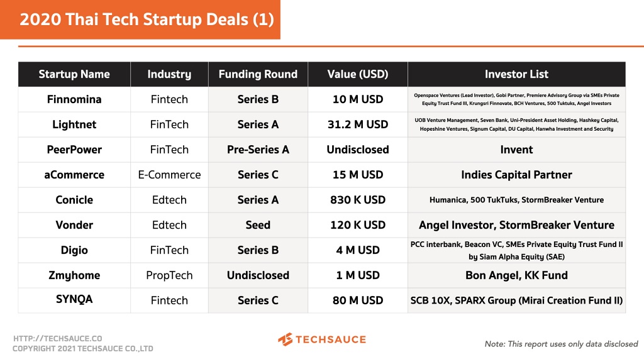
Task: Select the PeerPower name cell
Action: (74, 150)
